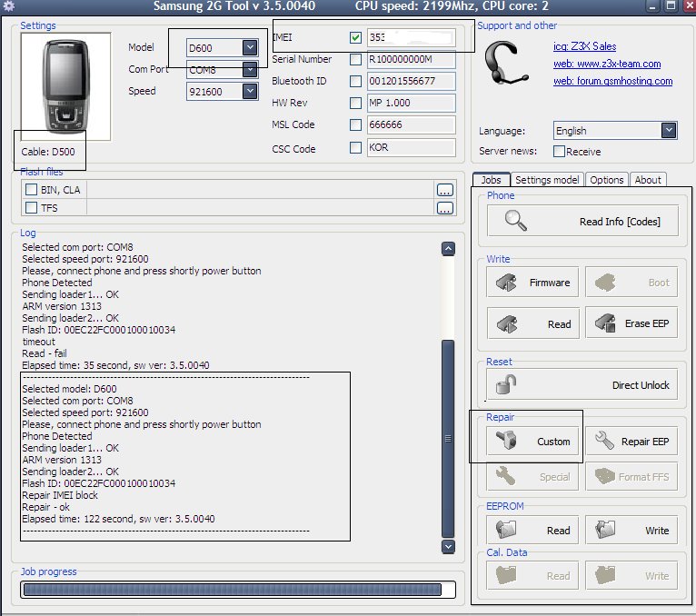
Task: Open the icq: Z3X Sales link
Action: [584, 46]
